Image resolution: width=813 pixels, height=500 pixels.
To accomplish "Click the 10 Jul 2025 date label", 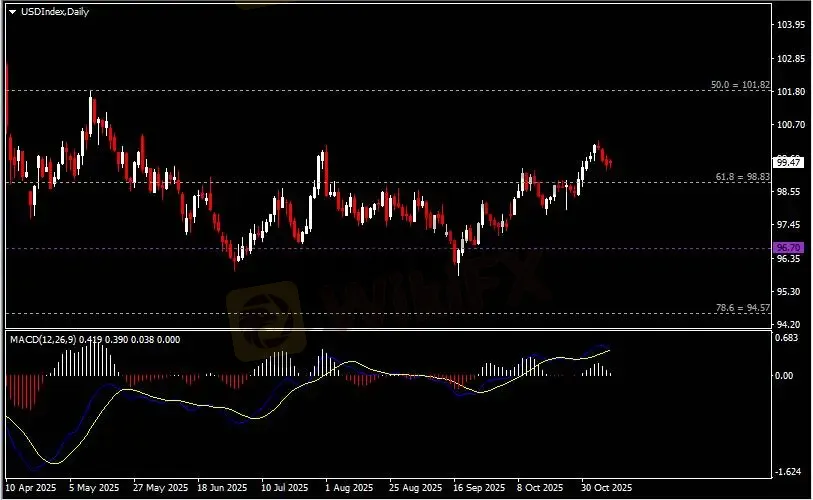I will 284,488.
